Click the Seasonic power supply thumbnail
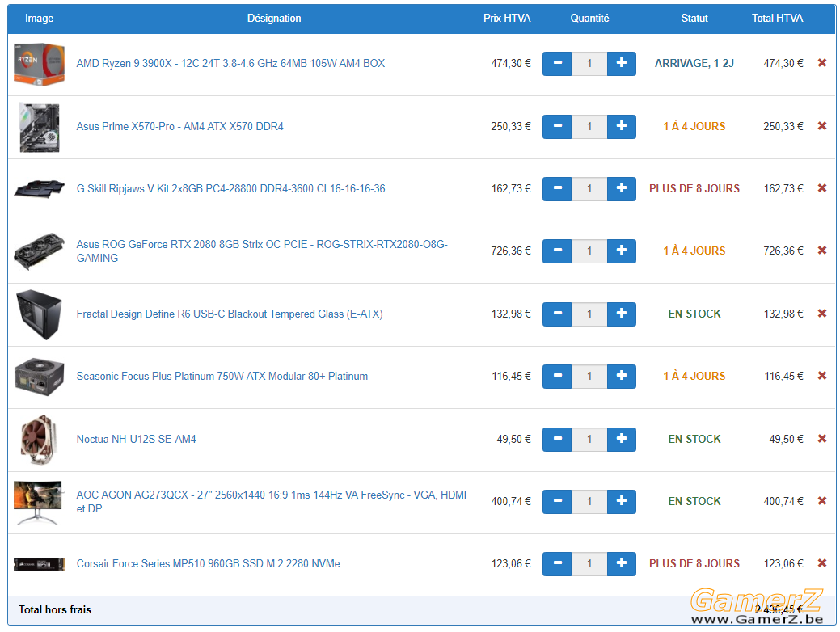 pos(39,377)
